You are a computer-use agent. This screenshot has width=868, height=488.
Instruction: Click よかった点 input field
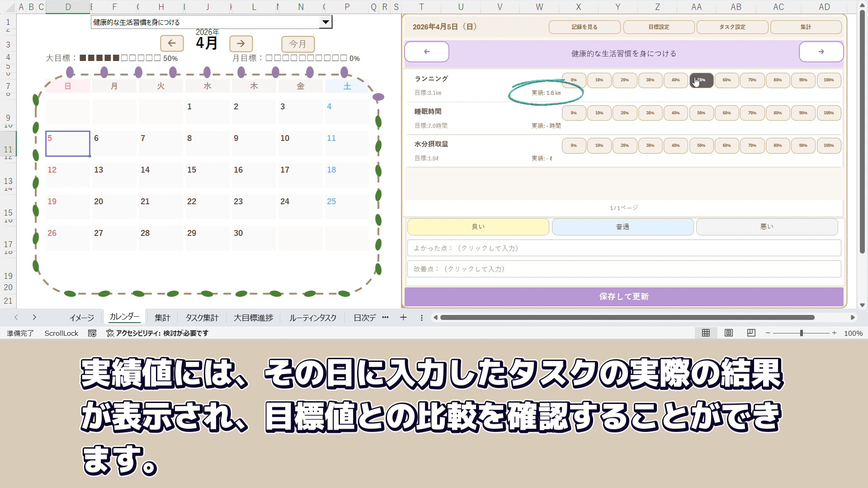pos(623,248)
